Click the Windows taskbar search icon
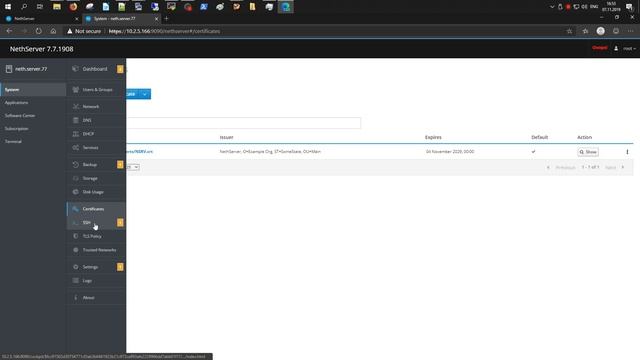 (x=24, y=7)
